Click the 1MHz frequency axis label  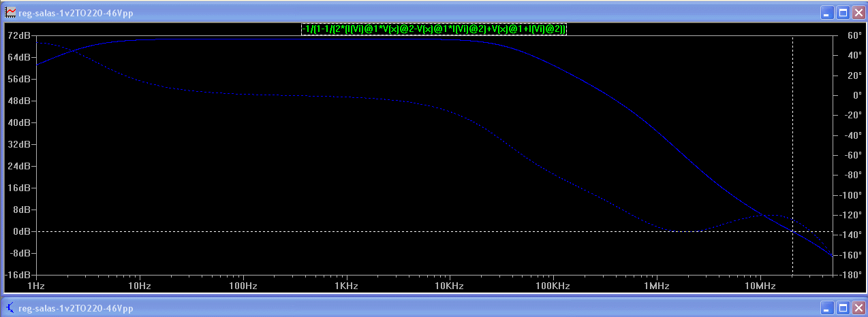pos(657,286)
